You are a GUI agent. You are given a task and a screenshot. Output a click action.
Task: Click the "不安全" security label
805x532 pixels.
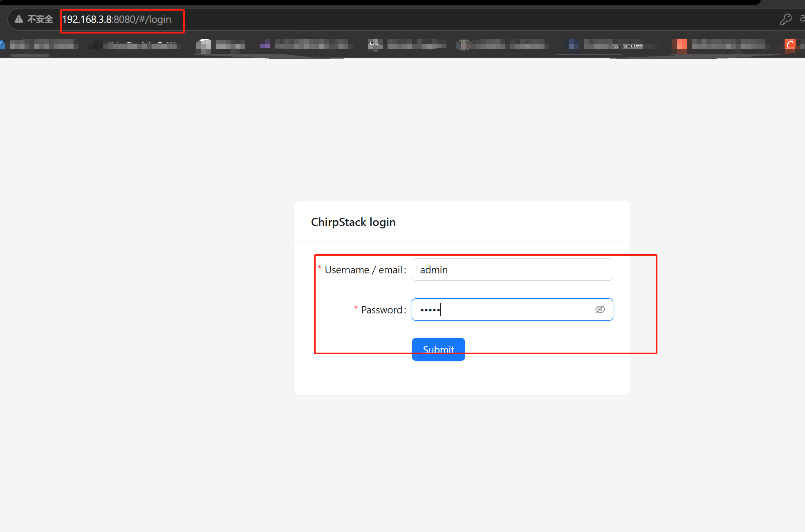(40, 19)
